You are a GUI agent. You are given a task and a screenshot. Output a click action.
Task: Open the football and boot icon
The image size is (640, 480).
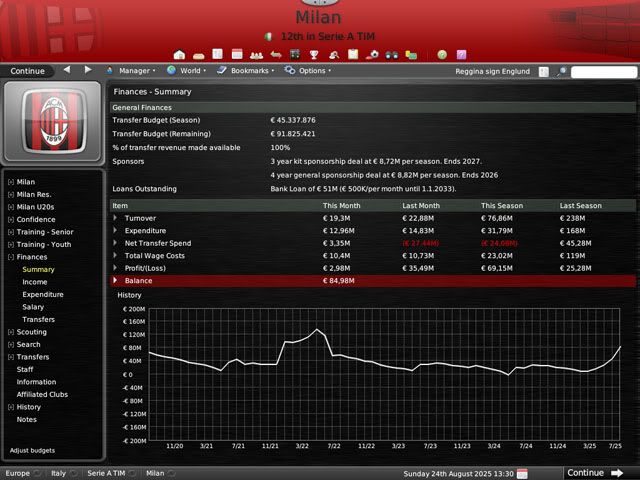coord(372,55)
